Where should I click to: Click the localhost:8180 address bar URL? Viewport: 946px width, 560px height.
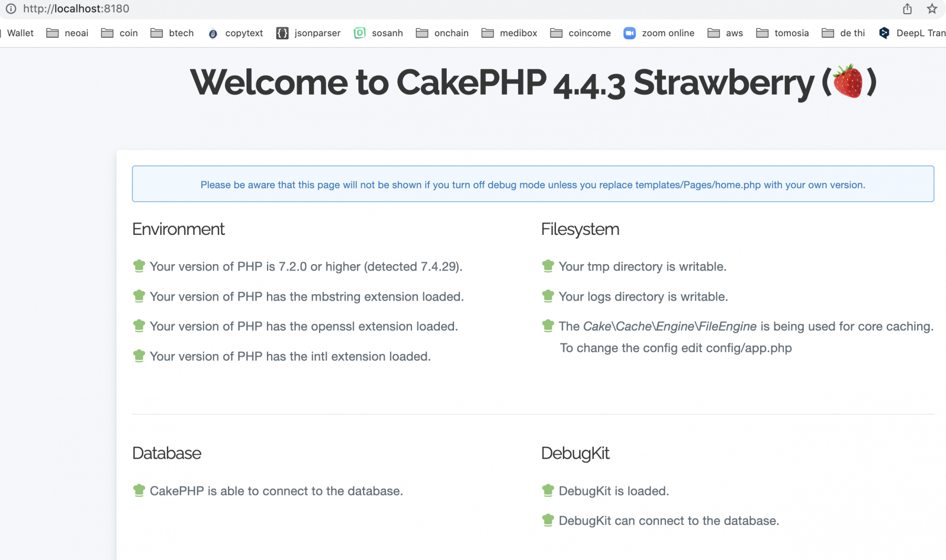76,8
